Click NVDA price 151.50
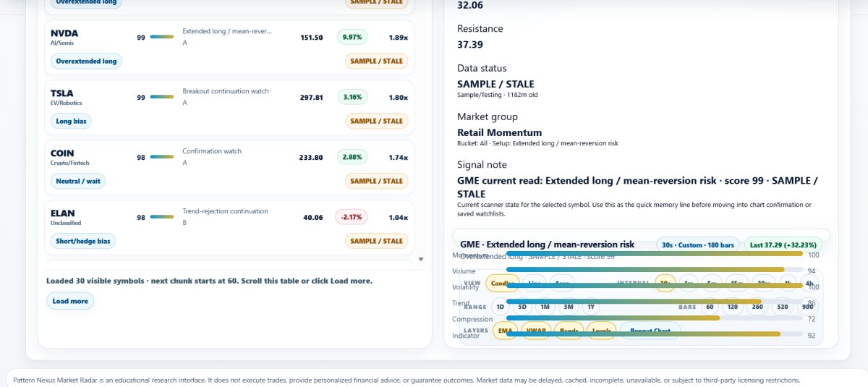868x387 pixels. [311, 38]
